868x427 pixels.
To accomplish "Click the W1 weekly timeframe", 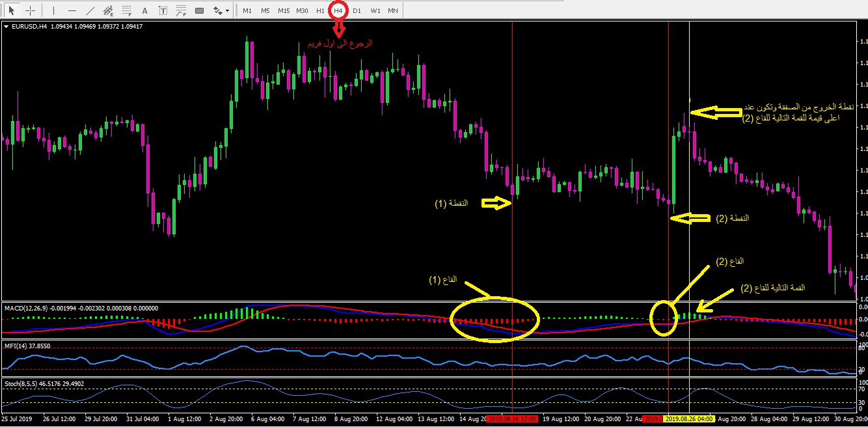I will coord(375,10).
